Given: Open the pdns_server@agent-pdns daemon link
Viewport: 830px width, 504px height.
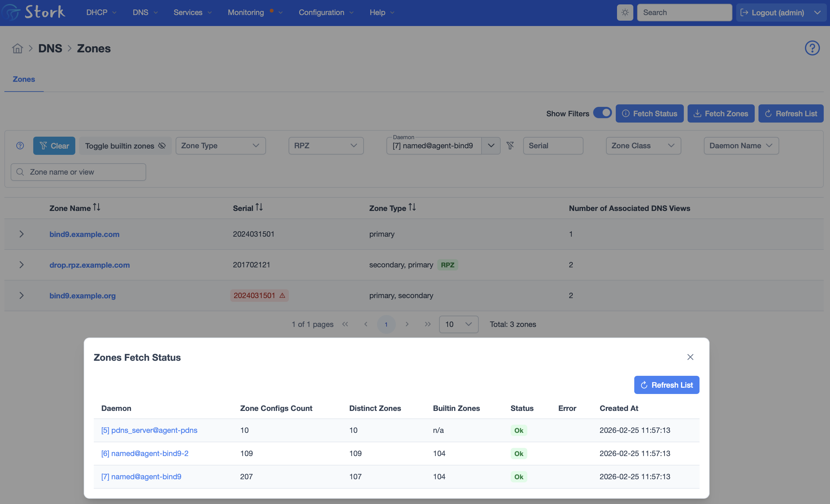Looking at the screenshot, I should (149, 430).
